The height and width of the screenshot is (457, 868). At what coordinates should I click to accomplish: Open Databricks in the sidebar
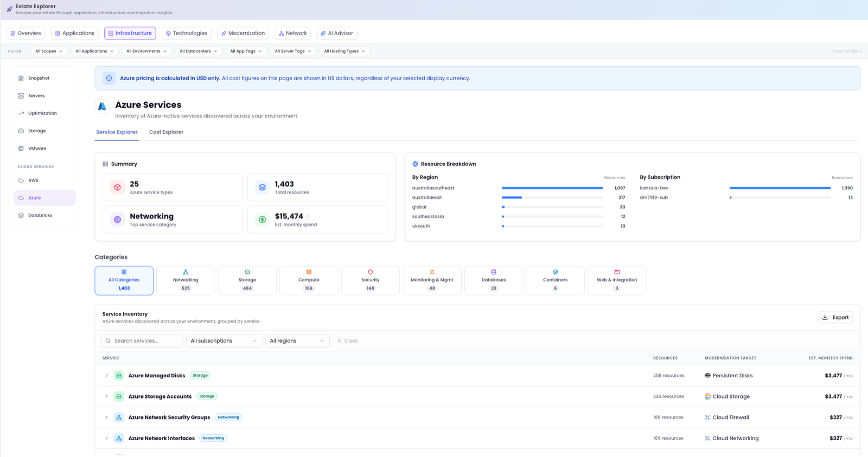point(45,215)
